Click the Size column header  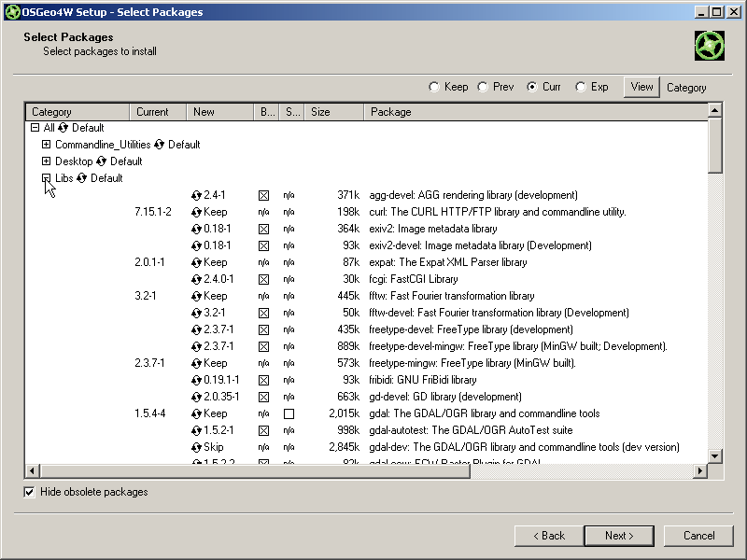point(334,112)
